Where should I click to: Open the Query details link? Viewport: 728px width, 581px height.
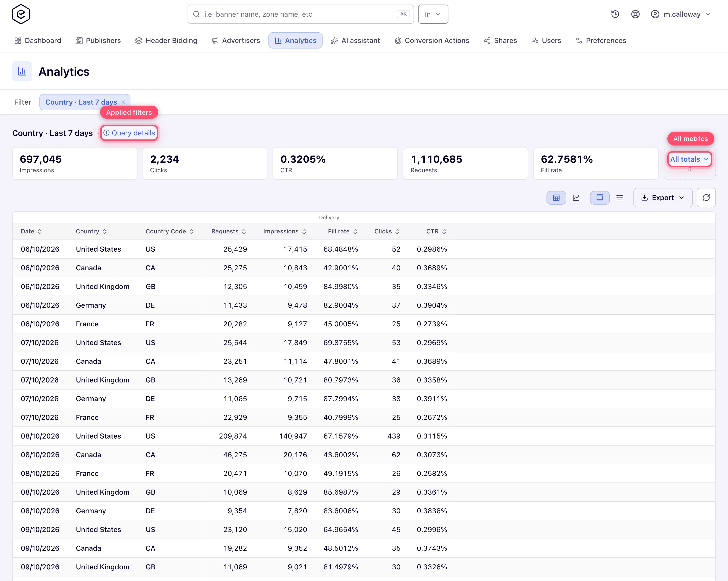129,133
